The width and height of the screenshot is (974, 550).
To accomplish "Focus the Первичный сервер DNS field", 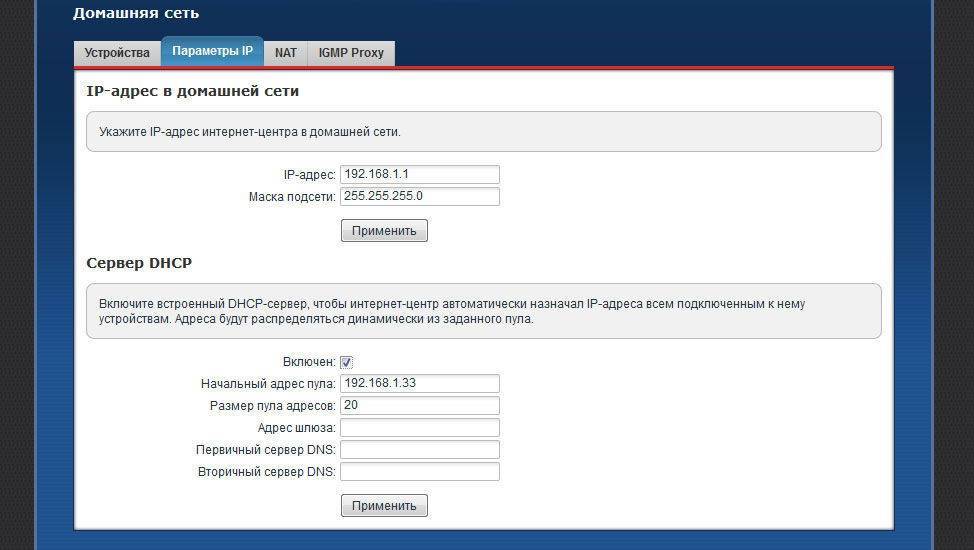I will [x=419, y=449].
